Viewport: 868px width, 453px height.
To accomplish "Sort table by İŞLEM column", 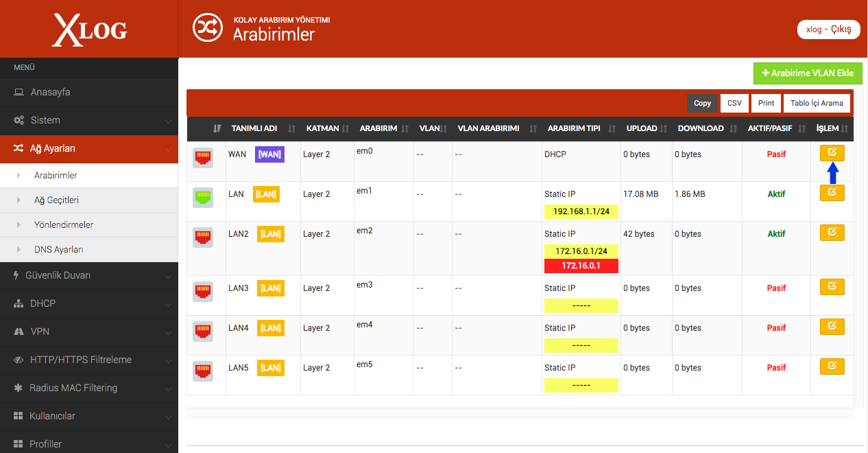I will pos(832,128).
